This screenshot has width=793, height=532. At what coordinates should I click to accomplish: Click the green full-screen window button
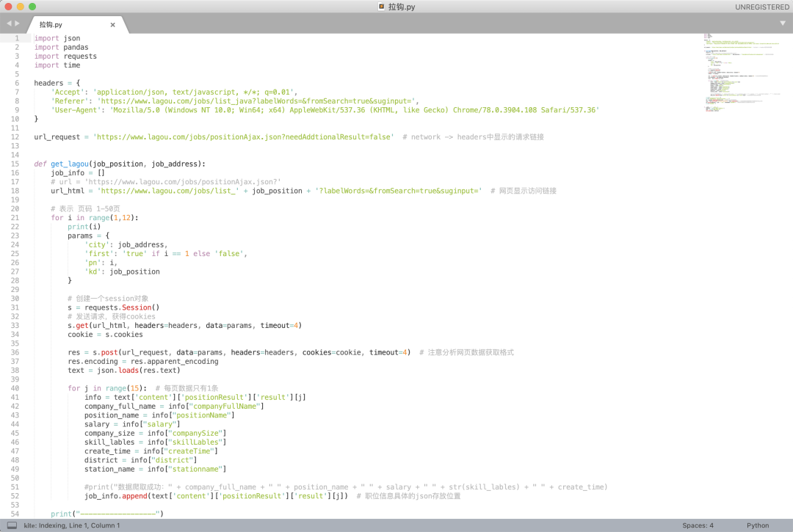pos(32,7)
